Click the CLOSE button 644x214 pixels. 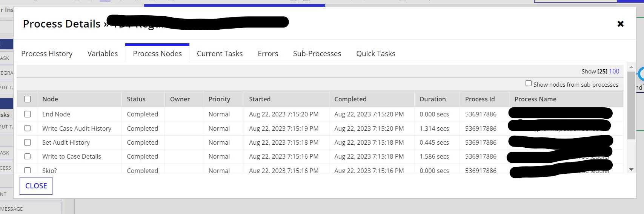pos(36,186)
